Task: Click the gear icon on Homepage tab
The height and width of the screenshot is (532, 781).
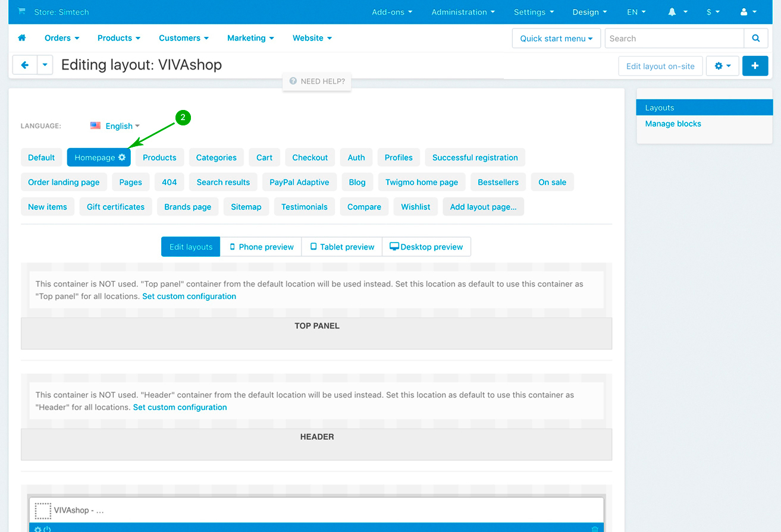Action: click(122, 158)
